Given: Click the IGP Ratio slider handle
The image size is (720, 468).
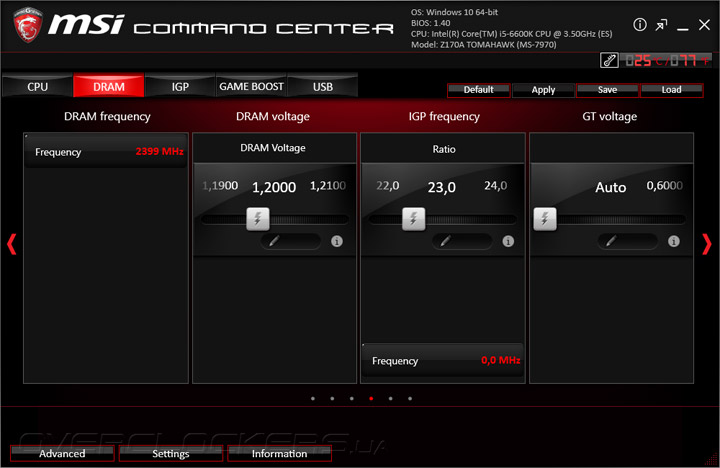Looking at the screenshot, I should (414, 219).
